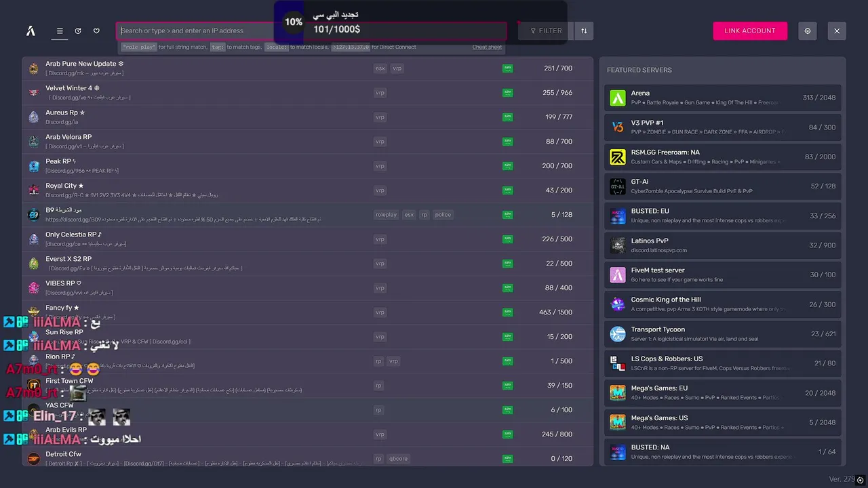Click the rp tag on First Town CFW row
This screenshot has height=488, width=868.
[x=378, y=386]
